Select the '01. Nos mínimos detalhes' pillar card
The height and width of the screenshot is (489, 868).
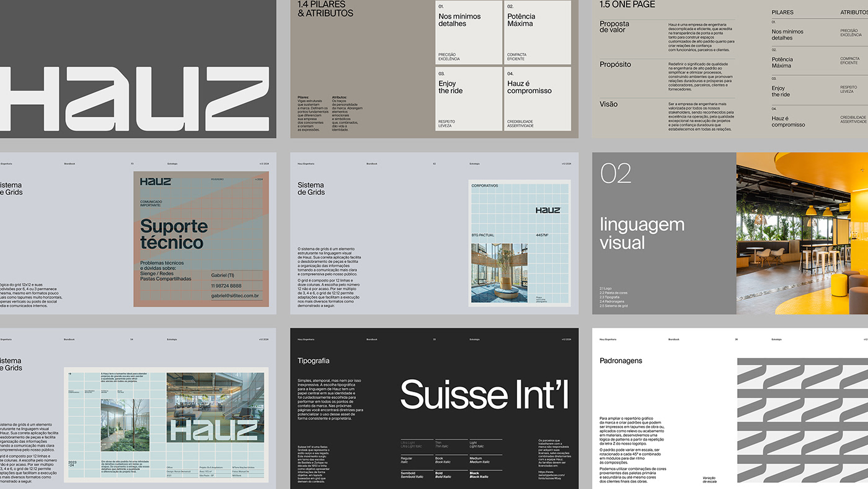(x=469, y=32)
